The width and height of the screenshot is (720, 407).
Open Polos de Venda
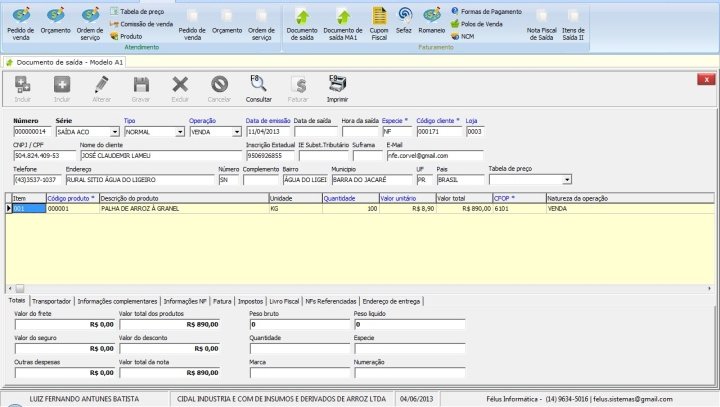[x=477, y=24]
